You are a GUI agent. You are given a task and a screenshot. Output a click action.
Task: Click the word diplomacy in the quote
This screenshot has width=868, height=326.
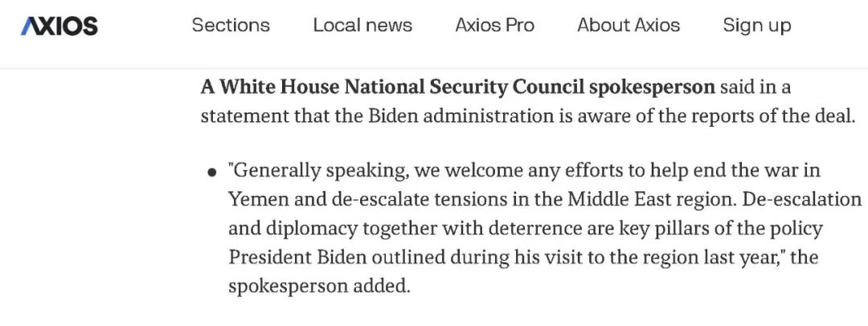(x=313, y=229)
